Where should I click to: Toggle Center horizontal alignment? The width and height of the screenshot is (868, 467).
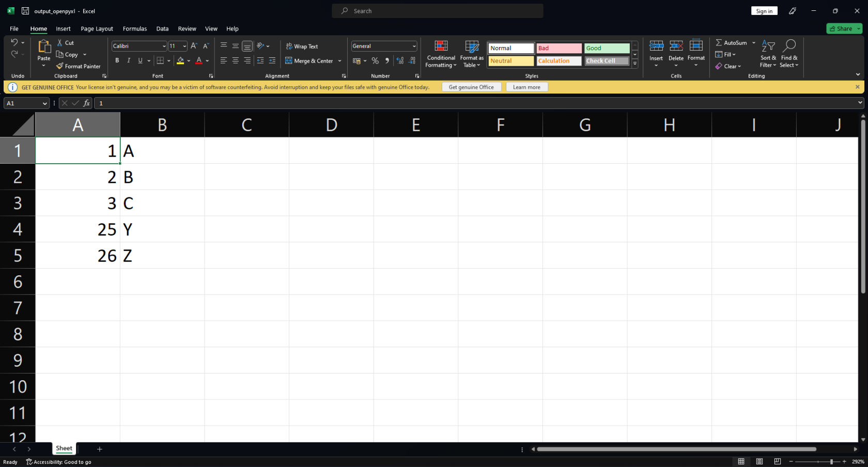point(236,60)
